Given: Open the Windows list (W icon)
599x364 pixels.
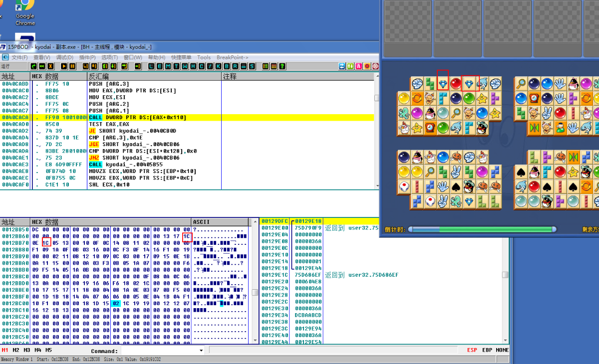Looking at the screenshot, I should click(185, 66).
